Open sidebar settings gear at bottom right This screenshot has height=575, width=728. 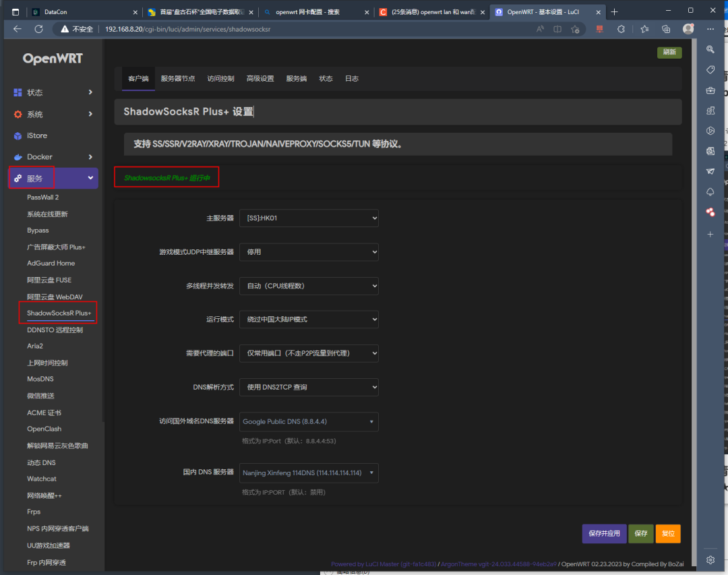710,559
